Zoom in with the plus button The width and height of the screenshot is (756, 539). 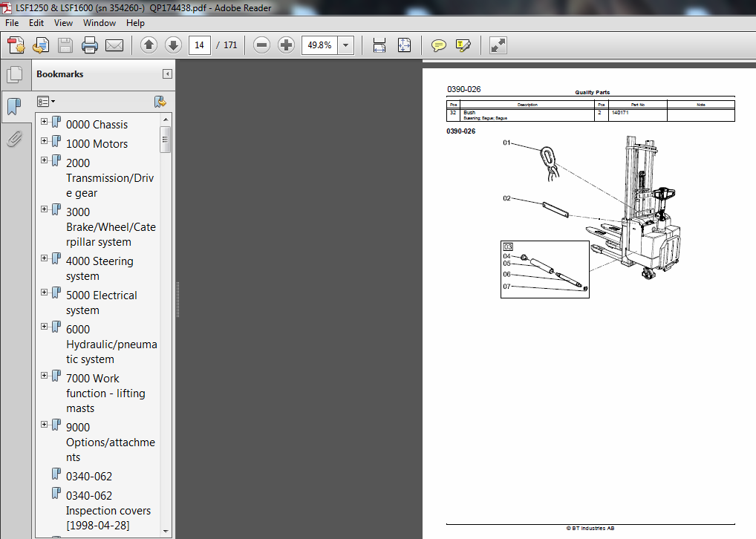(x=287, y=45)
